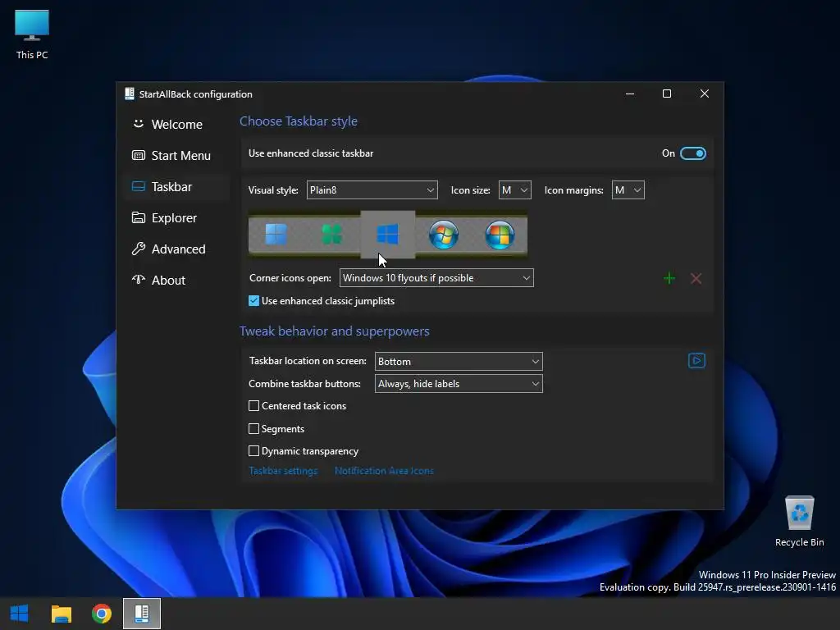Click the StartAllBack title bar icon
Image resolution: width=840 pixels, height=630 pixels.
click(x=130, y=94)
